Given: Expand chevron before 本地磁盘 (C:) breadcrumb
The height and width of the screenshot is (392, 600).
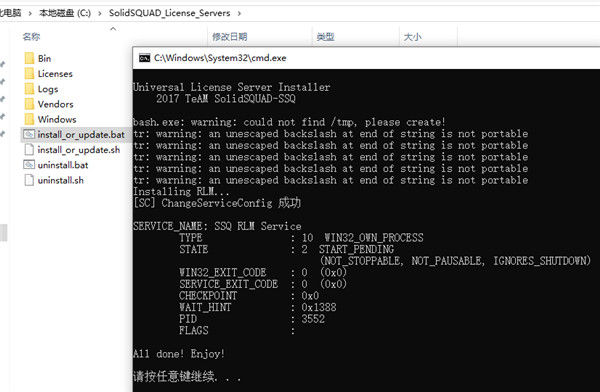Looking at the screenshot, I should pyautogui.click(x=30, y=13).
